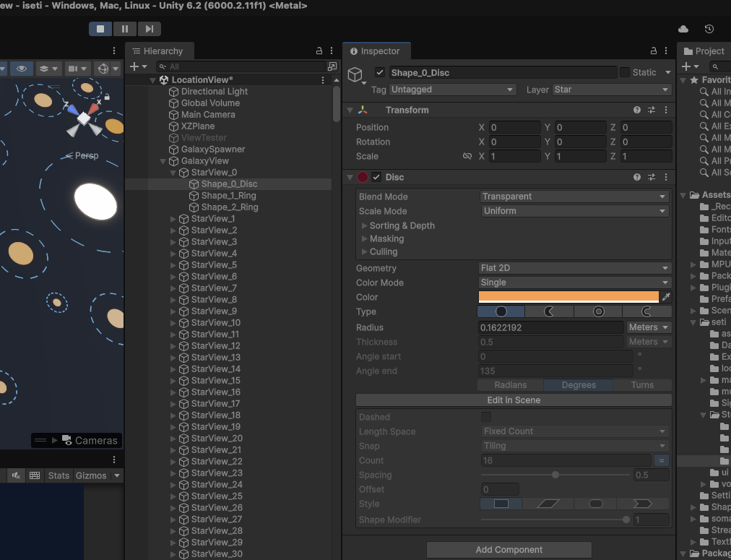Toggle the Static checkbox
The height and width of the screenshot is (560, 731).
click(x=625, y=72)
